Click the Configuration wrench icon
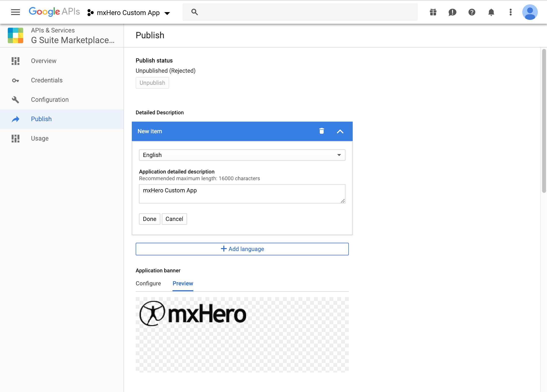 [16, 100]
